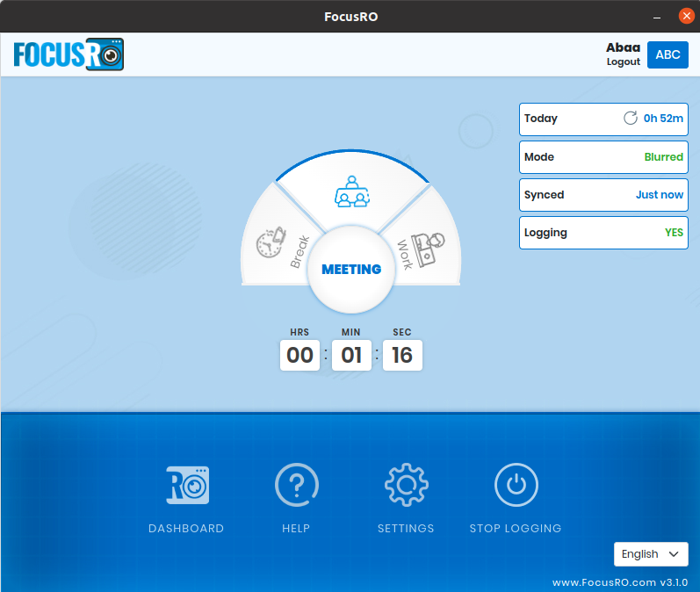Click the refresh icon next to Today
Screen dimensions: 700x592
(631, 119)
